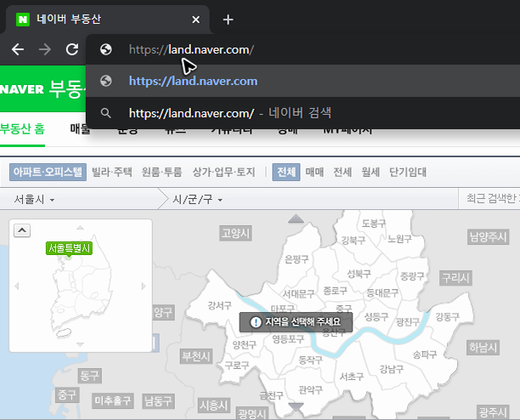Select the 네이버 검색 search suggestion
Screen dimensions: 520x420
pyautogui.click(x=302, y=113)
